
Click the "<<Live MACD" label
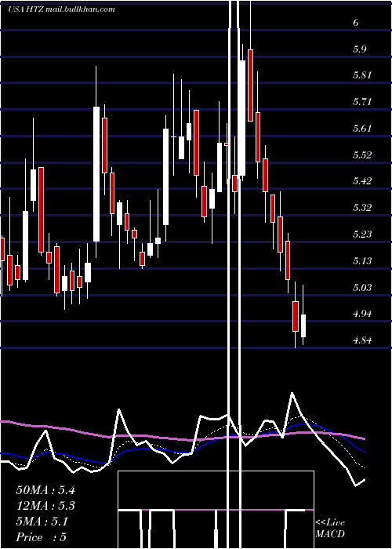[330, 528]
